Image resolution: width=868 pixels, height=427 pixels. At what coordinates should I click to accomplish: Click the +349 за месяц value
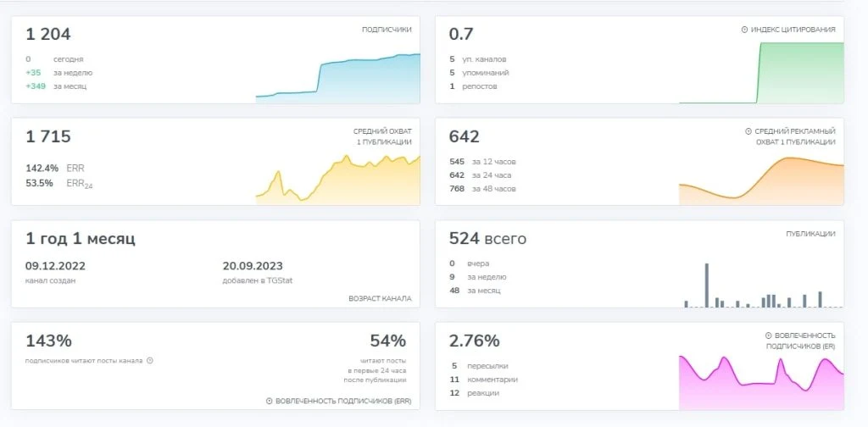56,86
